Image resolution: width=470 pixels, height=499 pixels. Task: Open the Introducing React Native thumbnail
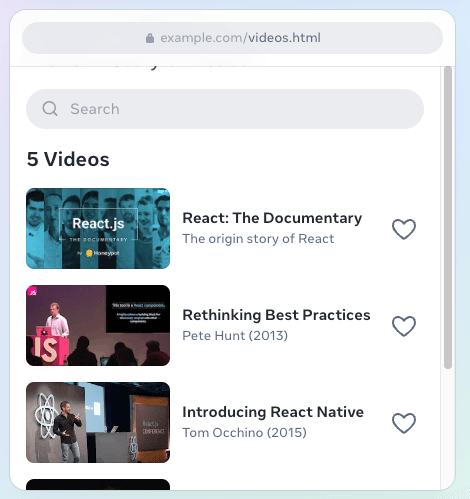98,422
